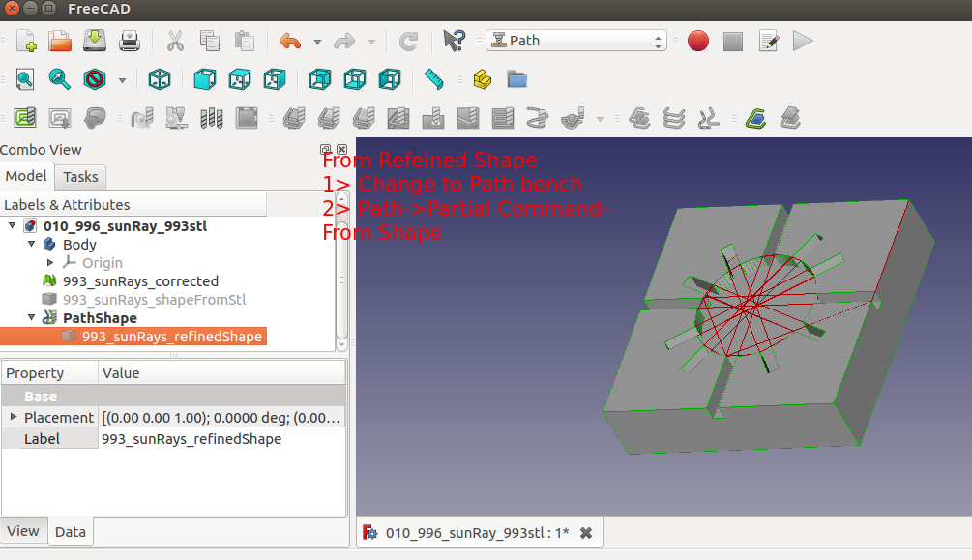Open the Path workbench selector dropdown
Screen dimensions: 972x560
click(x=577, y=41)
